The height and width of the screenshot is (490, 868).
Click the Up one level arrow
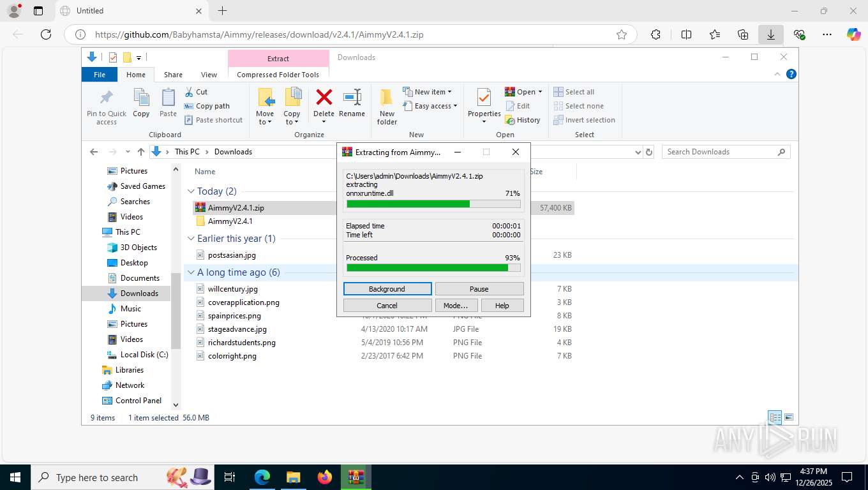[x=141, y=152]
